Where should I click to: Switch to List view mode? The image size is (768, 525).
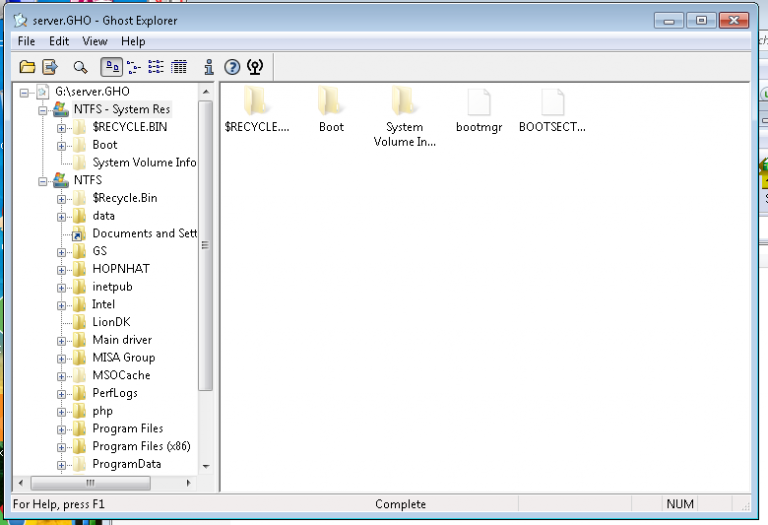[x=156, y=67]
